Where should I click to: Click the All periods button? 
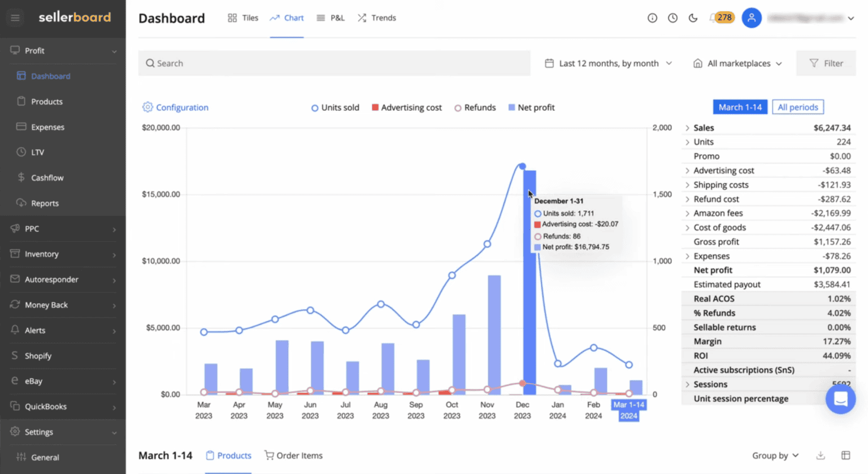(797, 107)
